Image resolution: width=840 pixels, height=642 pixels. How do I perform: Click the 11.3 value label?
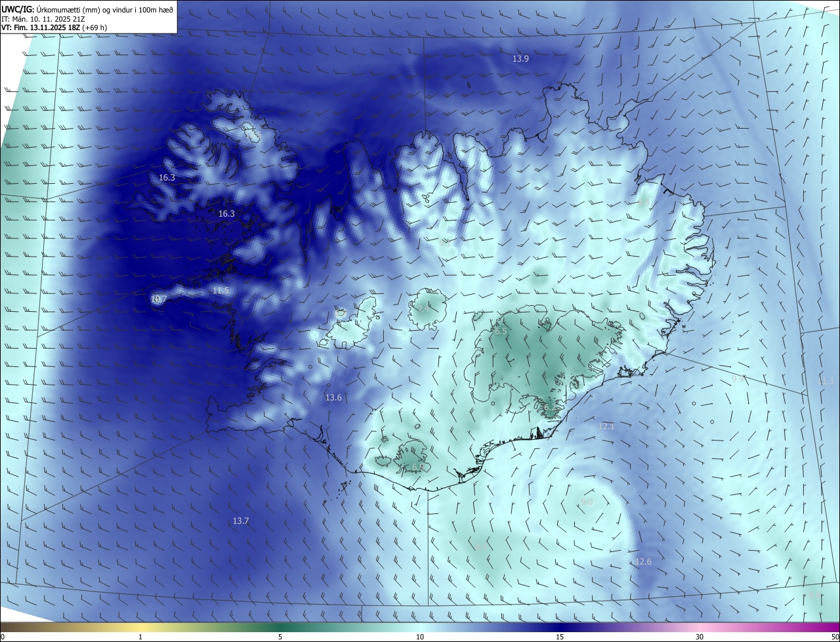(826, 381)
